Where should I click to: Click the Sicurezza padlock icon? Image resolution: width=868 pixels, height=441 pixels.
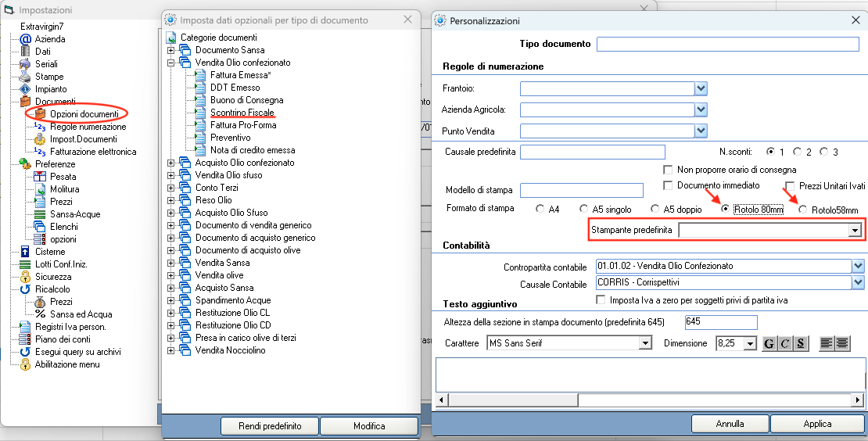coord(26,277)
